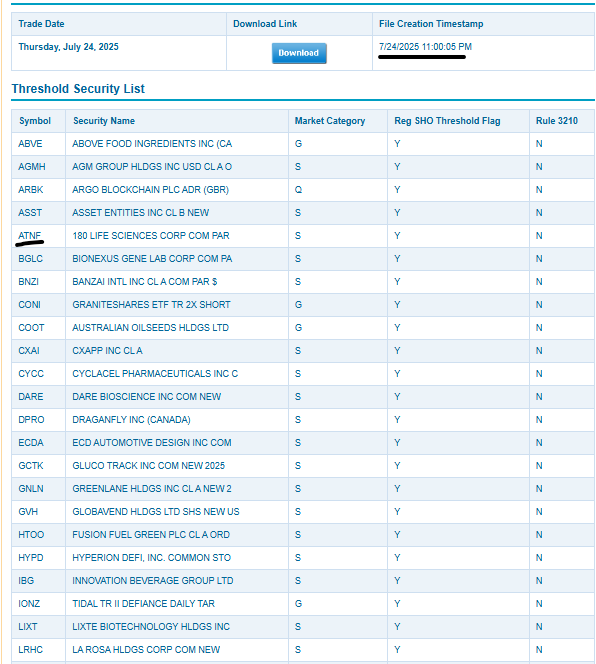596x664 pixels.
Task: Click the Threshold Security List heading
Action: point(78,89)
